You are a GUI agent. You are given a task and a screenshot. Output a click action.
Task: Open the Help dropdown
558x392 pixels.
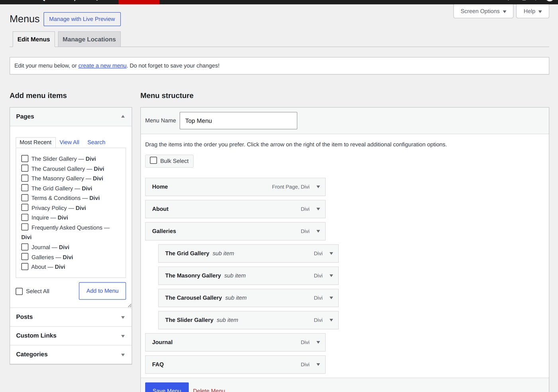pyautogui.click(x=532, y=11)
